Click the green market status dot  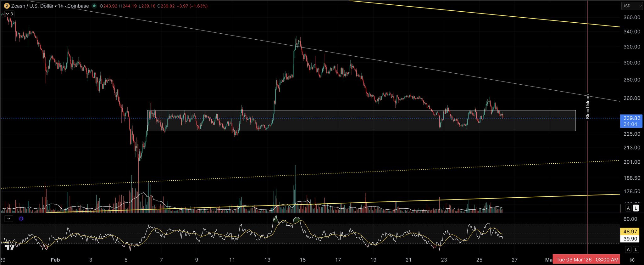pos(94,6)
